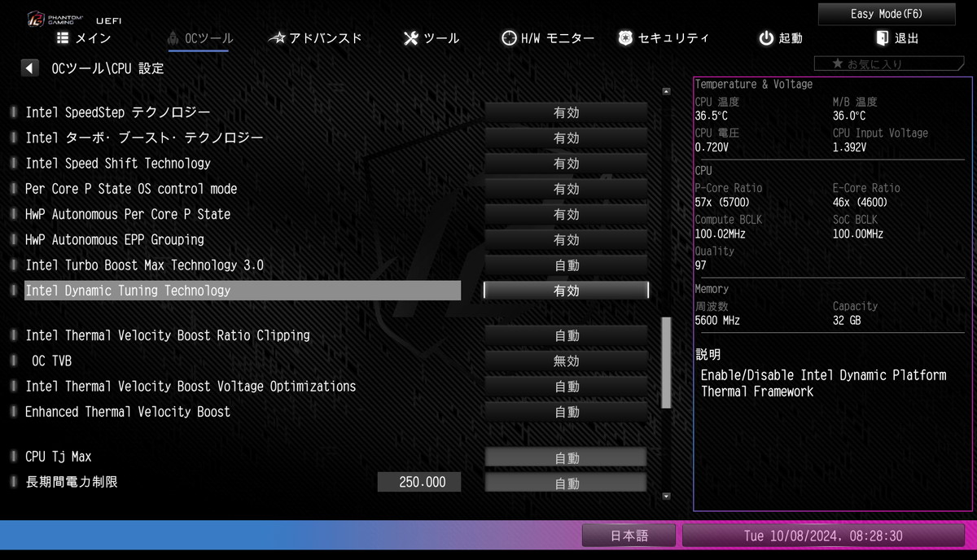Click the 退出 exit door icon
Screen dimensions: 977x560
click(x=883, y=38)
